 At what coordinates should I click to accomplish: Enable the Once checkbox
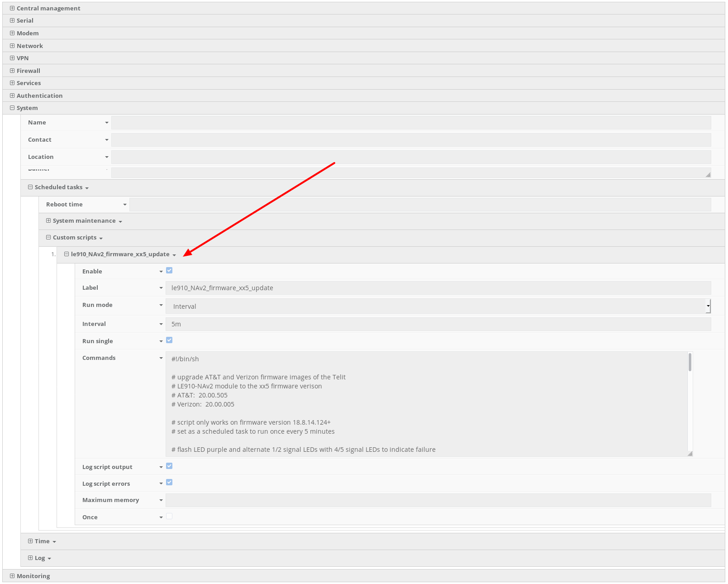(x=169, y=516)
